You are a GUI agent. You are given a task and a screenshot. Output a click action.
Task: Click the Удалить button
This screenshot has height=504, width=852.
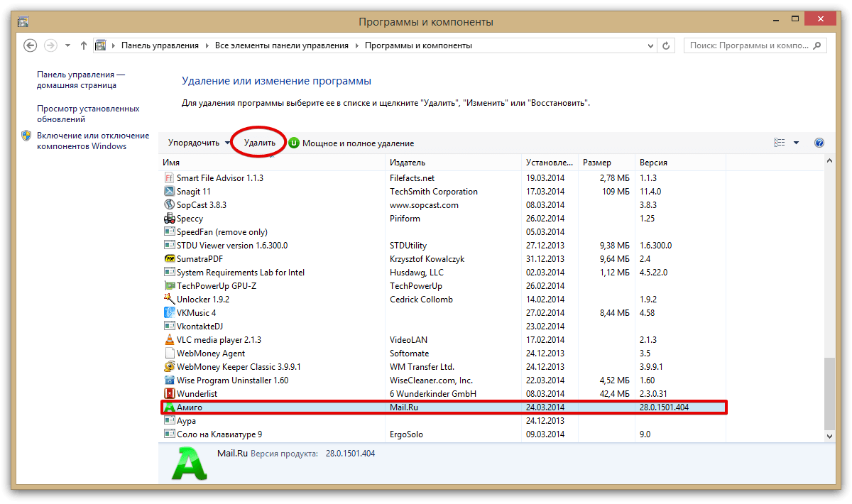[260, 143]
